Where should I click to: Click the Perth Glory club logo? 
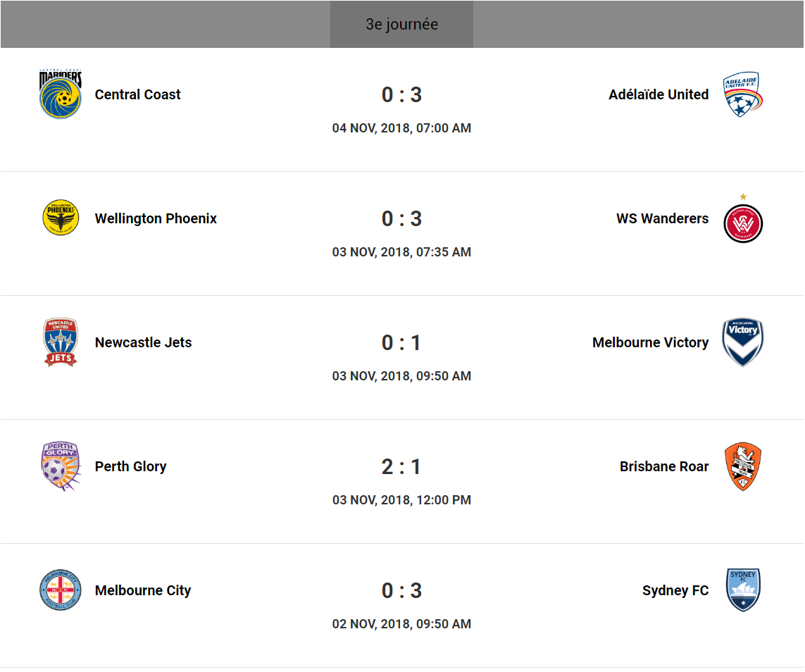[x=61, y=466]
